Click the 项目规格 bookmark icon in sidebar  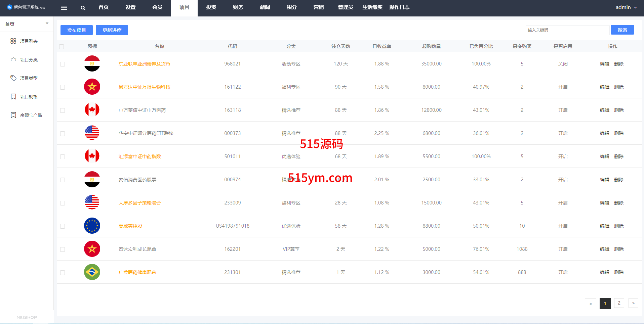(13, 96)
